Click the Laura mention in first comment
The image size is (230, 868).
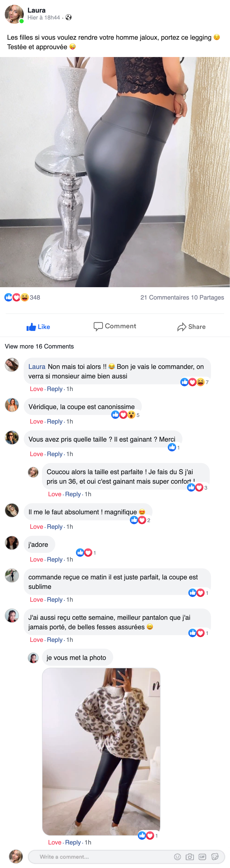coord(37,367)
